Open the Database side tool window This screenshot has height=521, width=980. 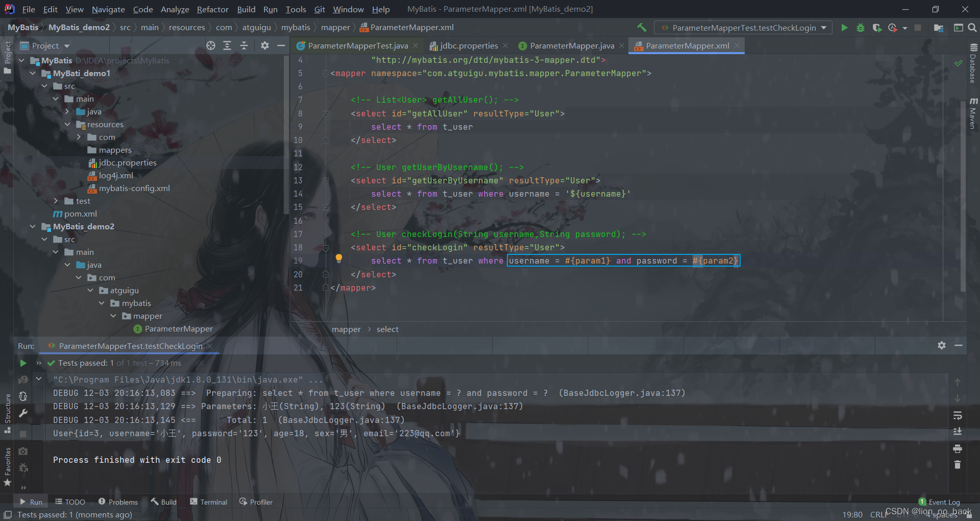coord(973,63)
